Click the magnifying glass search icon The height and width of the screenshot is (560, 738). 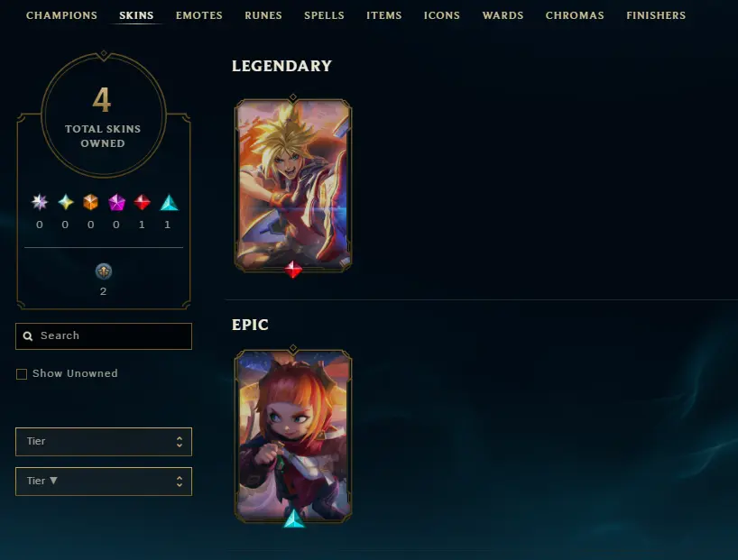pyautogui.click(x=28, y=336)
